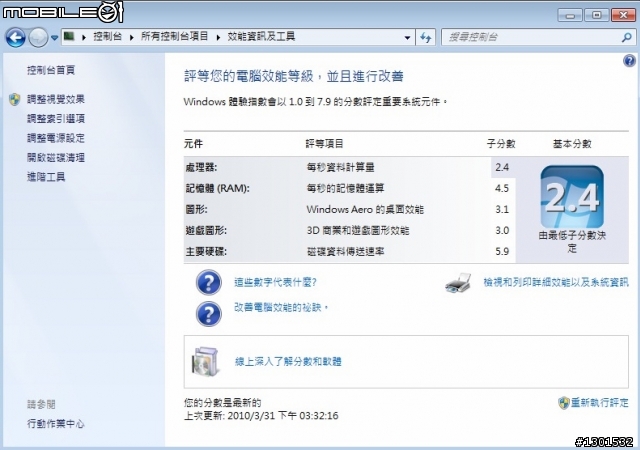The height and width of the screenshot is (450, 640).
Task: Click the question icon beside 這些數字代表什麼
Action: coord(209,282)
